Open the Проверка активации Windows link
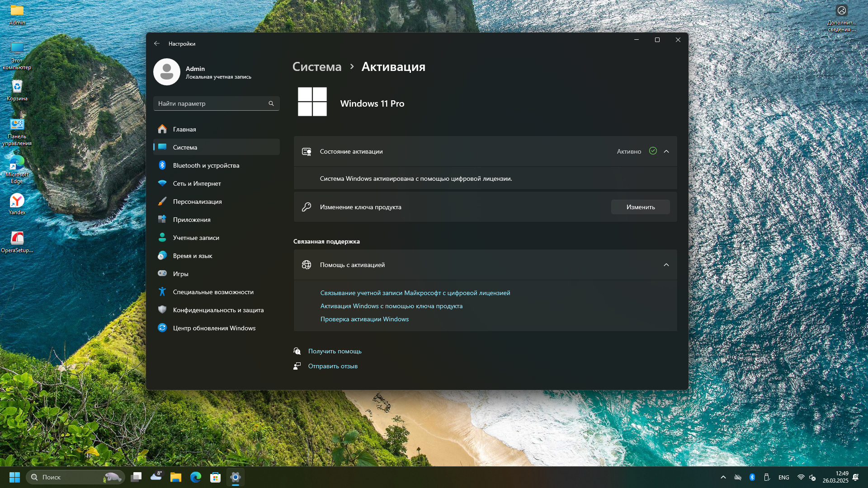 364,319
